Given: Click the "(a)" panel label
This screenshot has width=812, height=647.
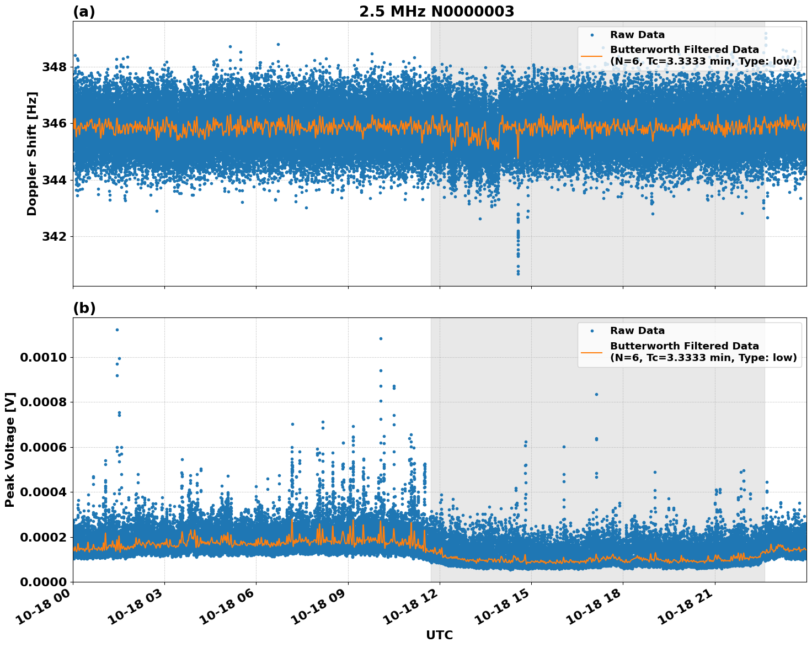Looking at the screenshot, I should (x=84, y=12).
